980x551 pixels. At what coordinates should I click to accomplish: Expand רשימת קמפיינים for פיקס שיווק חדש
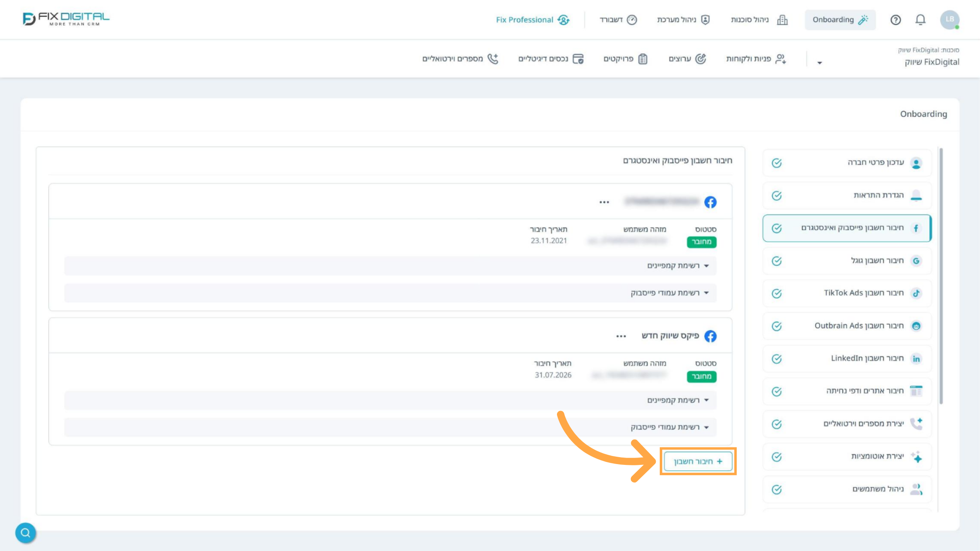[x=390, y=400]
